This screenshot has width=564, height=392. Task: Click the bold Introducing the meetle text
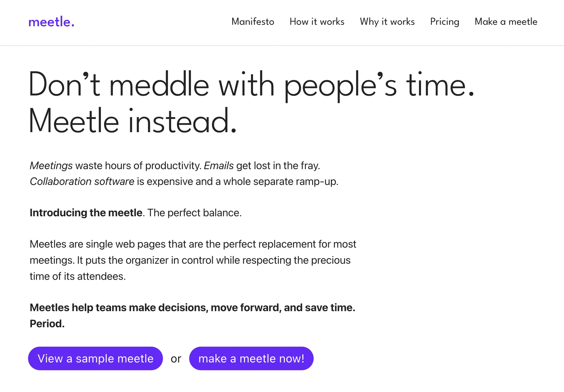point(86,213)
